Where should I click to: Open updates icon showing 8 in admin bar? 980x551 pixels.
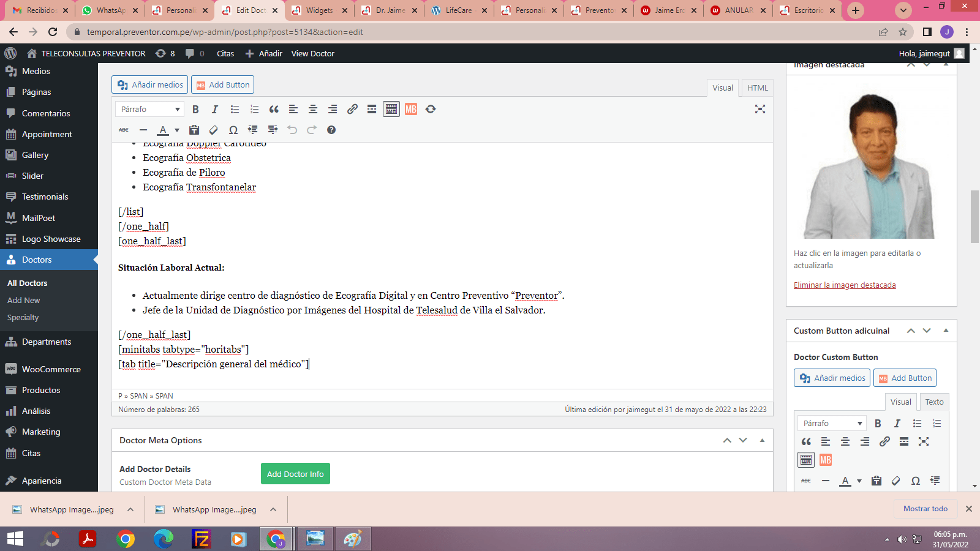pyautogui.click(x=165, y=53)
